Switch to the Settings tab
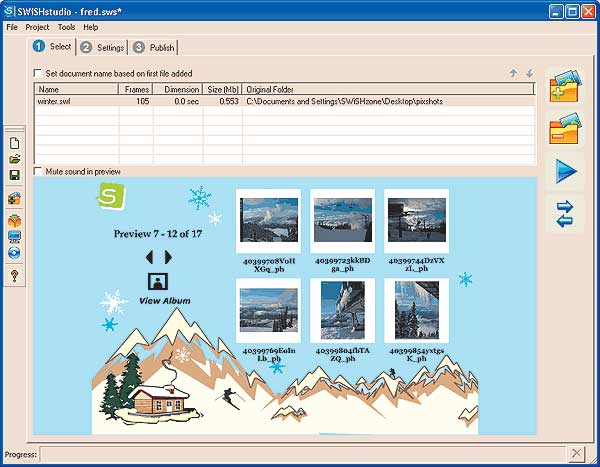600x467 pixels. click(x=102, y=47)
